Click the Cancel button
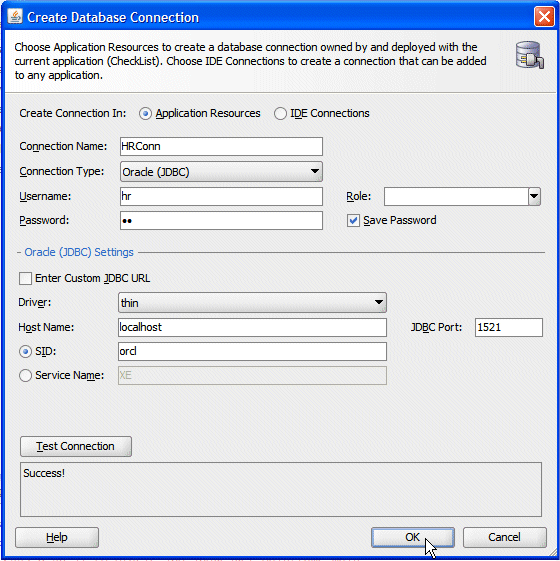The image size is (560, 561). [505, 537]
